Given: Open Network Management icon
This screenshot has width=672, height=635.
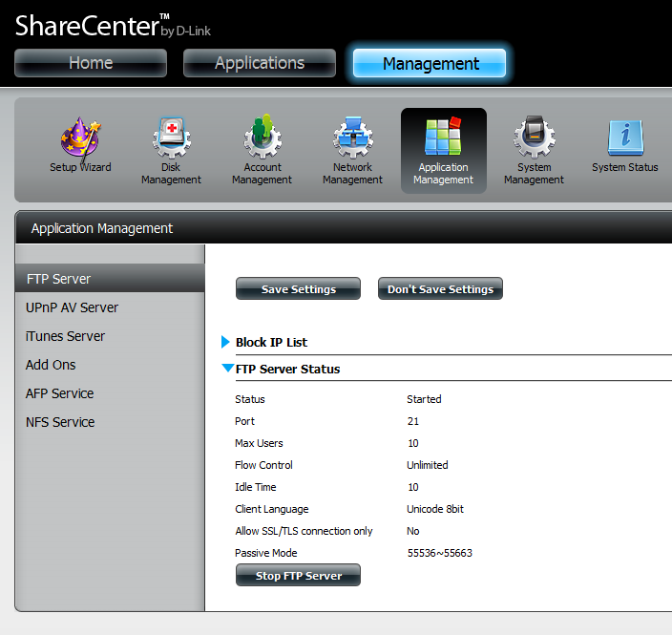Looking at the screenshot, I should [353, 151].
